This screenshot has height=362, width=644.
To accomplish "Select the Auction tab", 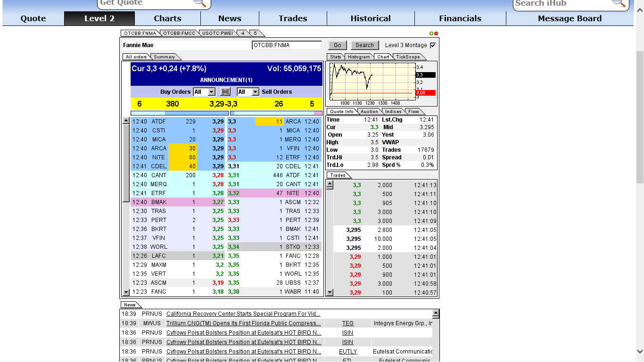I will [369, 111].
